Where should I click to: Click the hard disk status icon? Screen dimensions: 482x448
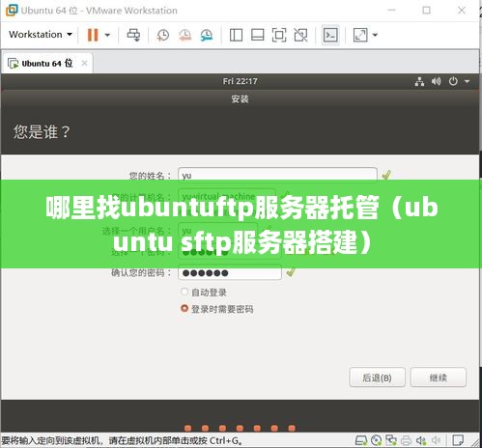coord(361,440)
